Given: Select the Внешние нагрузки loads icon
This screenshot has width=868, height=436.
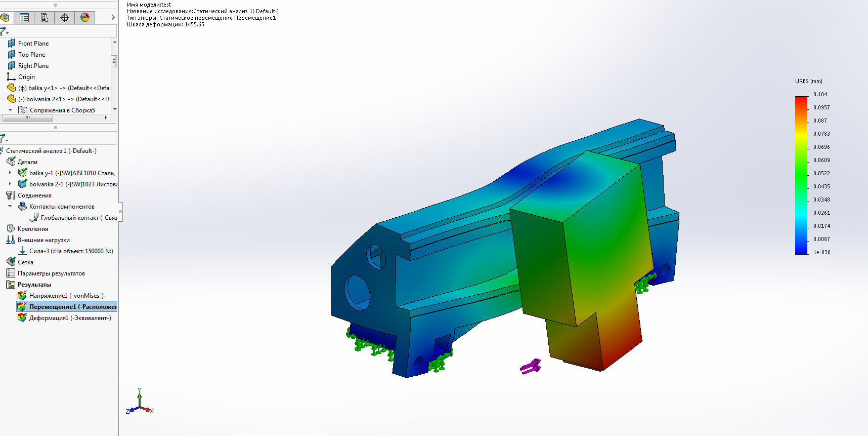Looking at the screenshot, I should 11,240.
